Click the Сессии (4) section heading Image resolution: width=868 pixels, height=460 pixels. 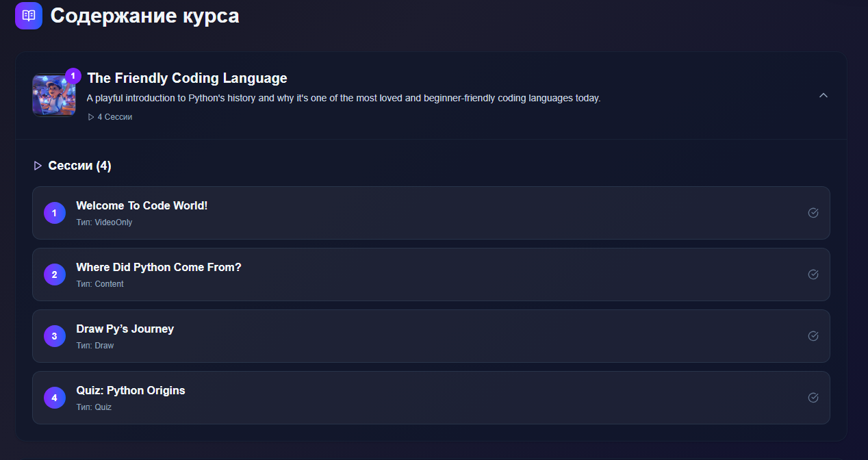coord(79,166)
